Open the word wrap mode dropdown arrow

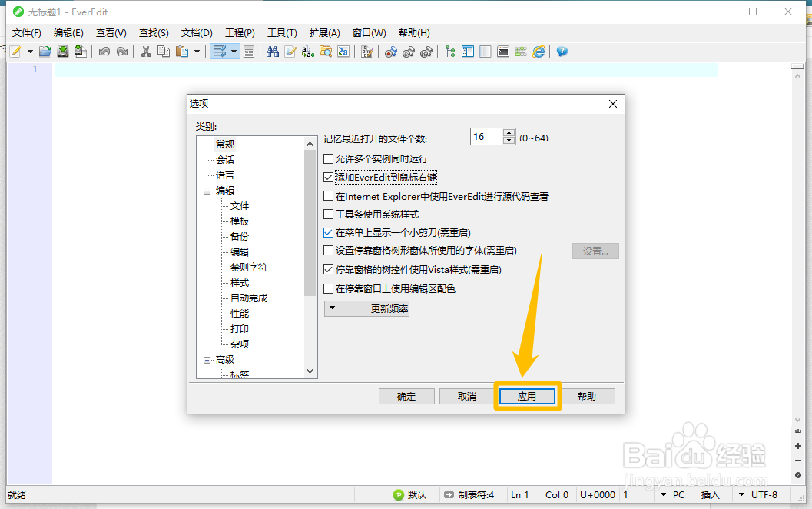(234, 52)
